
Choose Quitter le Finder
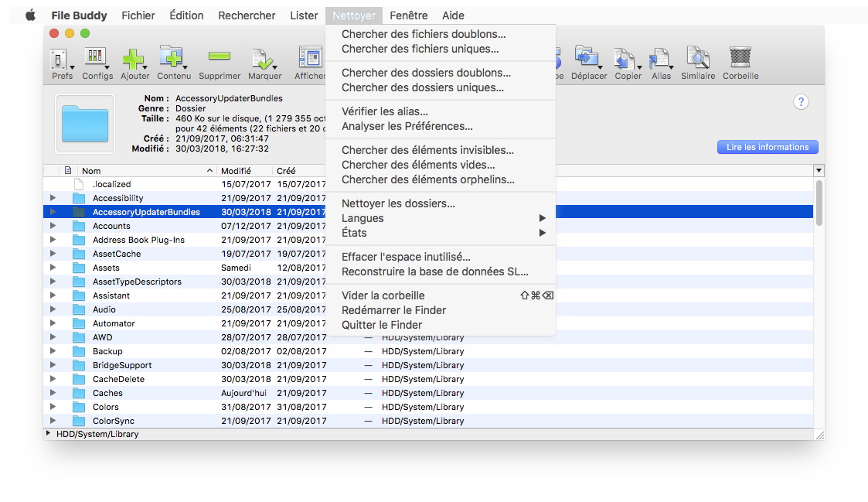441,325
